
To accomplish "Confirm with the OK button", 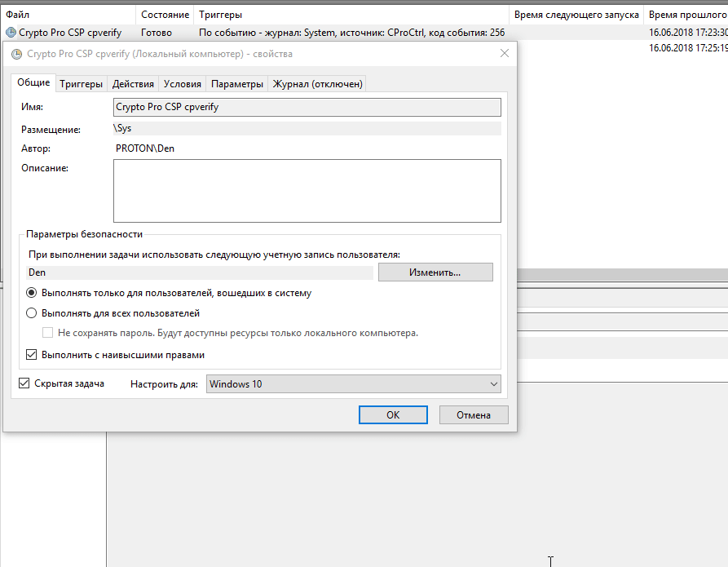I will tap(393, 415).
